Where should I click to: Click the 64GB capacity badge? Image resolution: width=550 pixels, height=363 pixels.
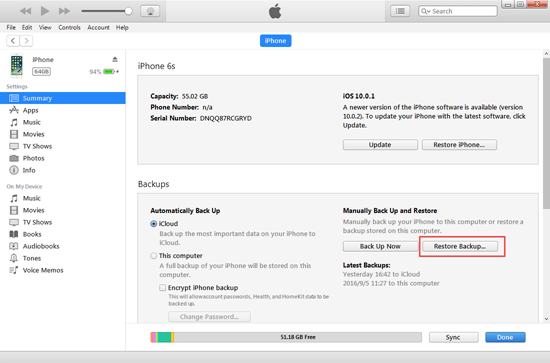pyautogui.click(x=41, y=72)
